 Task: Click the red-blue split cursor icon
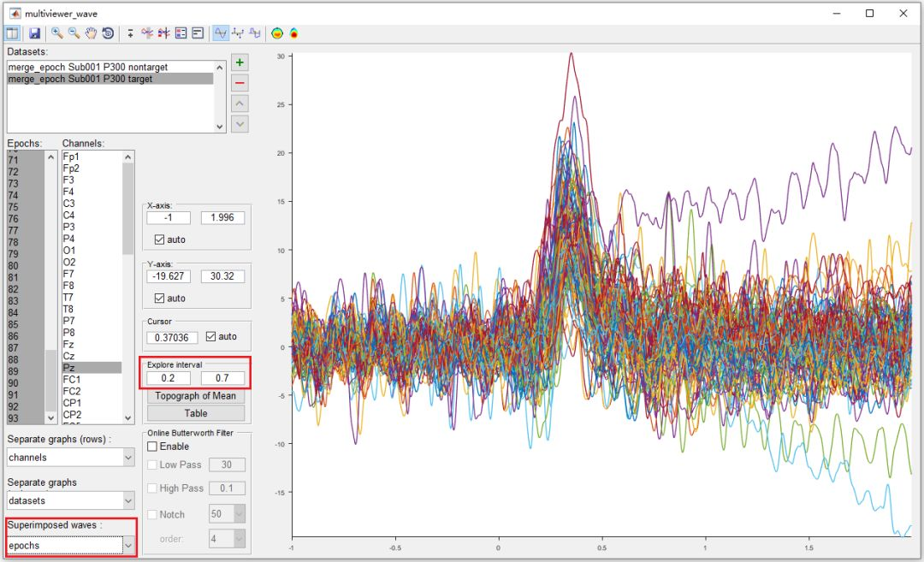click(163, 33)
